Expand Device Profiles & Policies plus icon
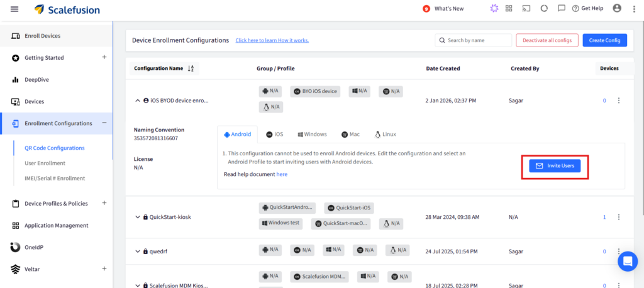The image size is (644, 288). (104, 203)
